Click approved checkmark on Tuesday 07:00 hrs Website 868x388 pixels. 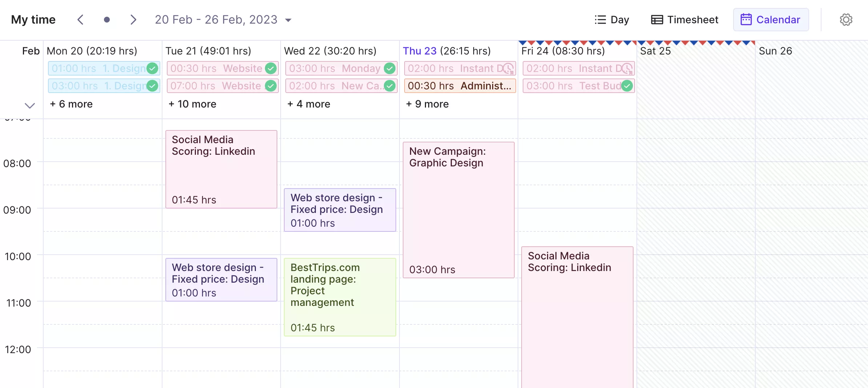271,86
